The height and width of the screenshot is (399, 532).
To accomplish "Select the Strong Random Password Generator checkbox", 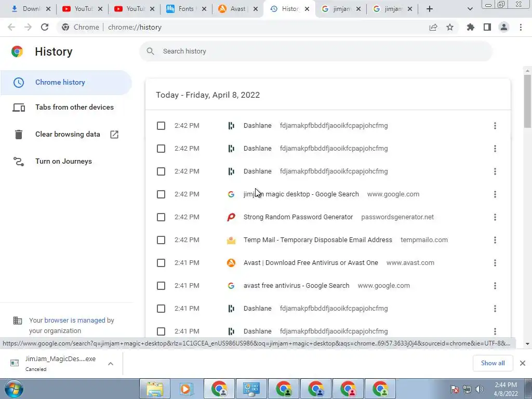I will (x=161, y=217).
